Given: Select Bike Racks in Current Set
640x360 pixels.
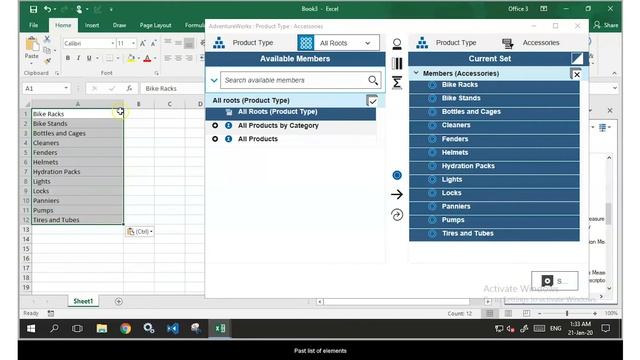Looking at the screenshot, I should tap(494, 86).
